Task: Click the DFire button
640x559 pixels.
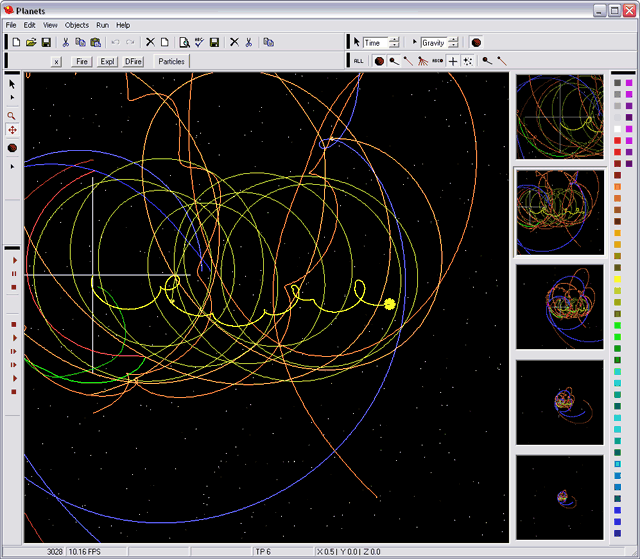Action: pos(133,62)
